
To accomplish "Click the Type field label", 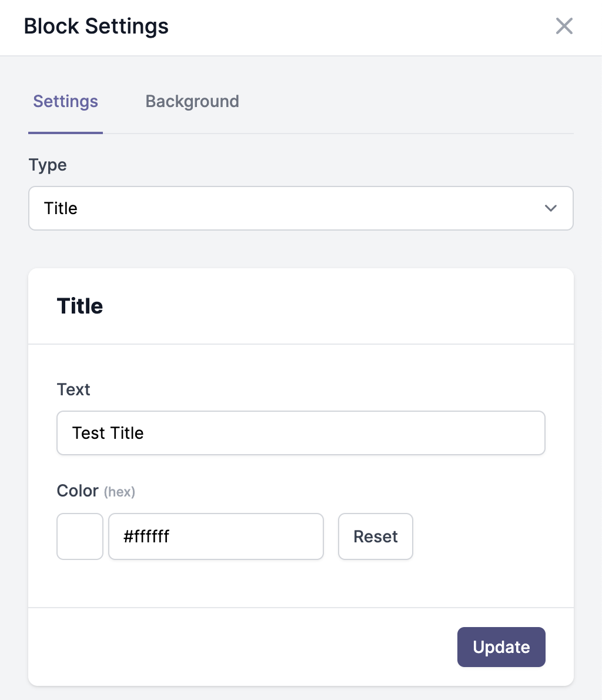I will [48, 165].
